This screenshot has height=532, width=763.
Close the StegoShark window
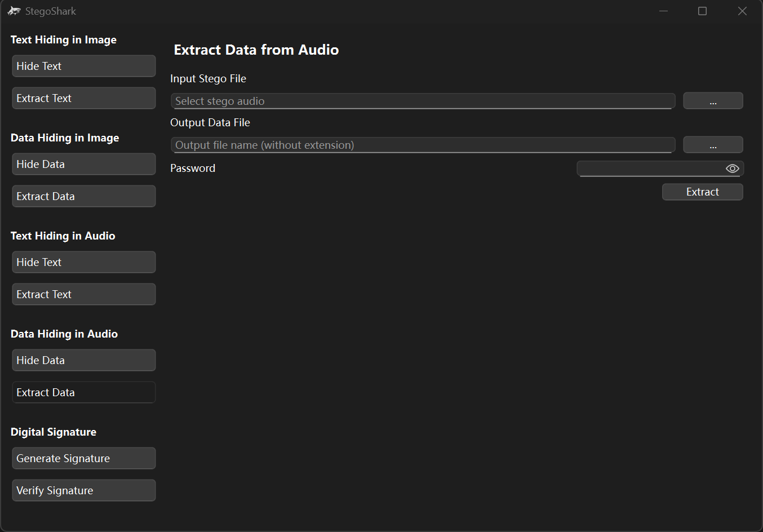[x=742, y=11]
